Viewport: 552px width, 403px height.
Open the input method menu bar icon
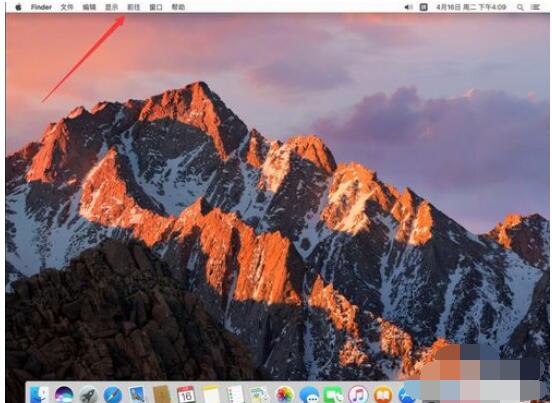424,7
